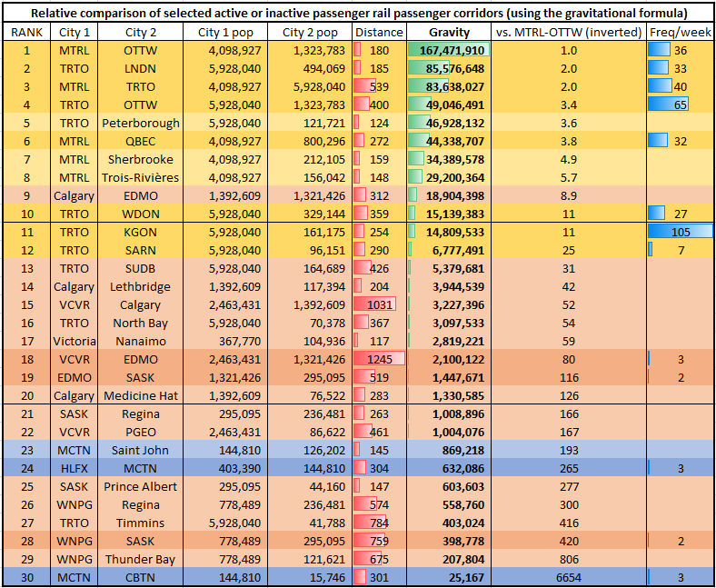The width and height of the screenshot is (716, 588).
Task: Select the inverted ratio value 6654
Action: pyautogui.click(x=569, y=577)
